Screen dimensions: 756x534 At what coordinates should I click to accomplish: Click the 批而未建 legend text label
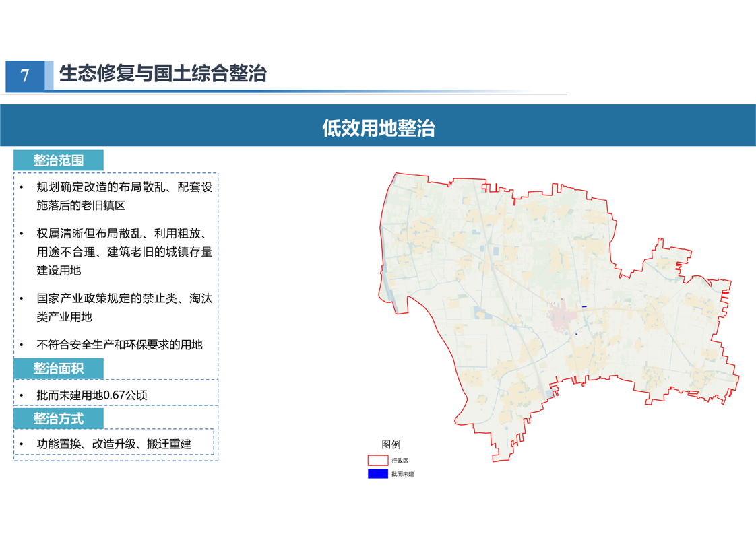(402, 474)
